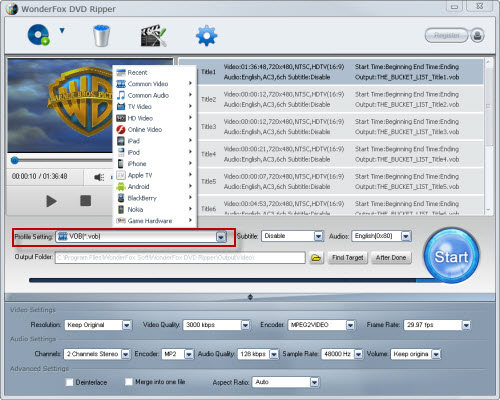This screenshot has height=400, width=500.
Task: Open the Recent profile menu item
Action: pos(155,72)
